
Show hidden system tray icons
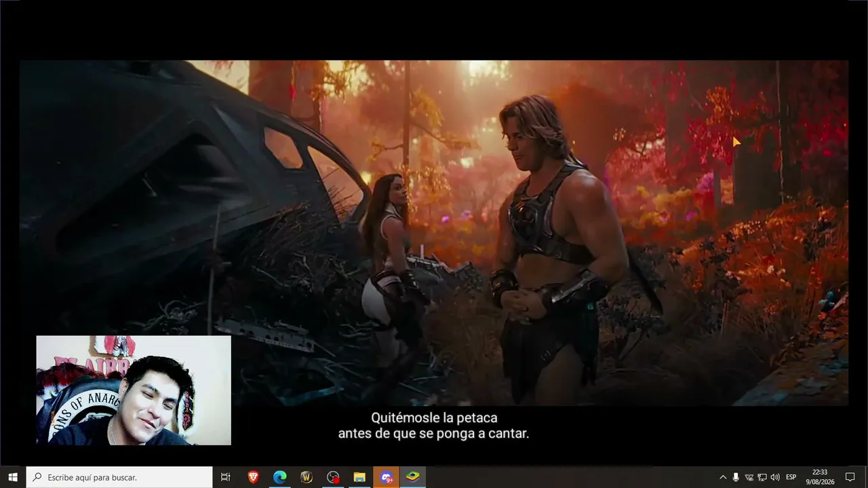click(723, 477)
